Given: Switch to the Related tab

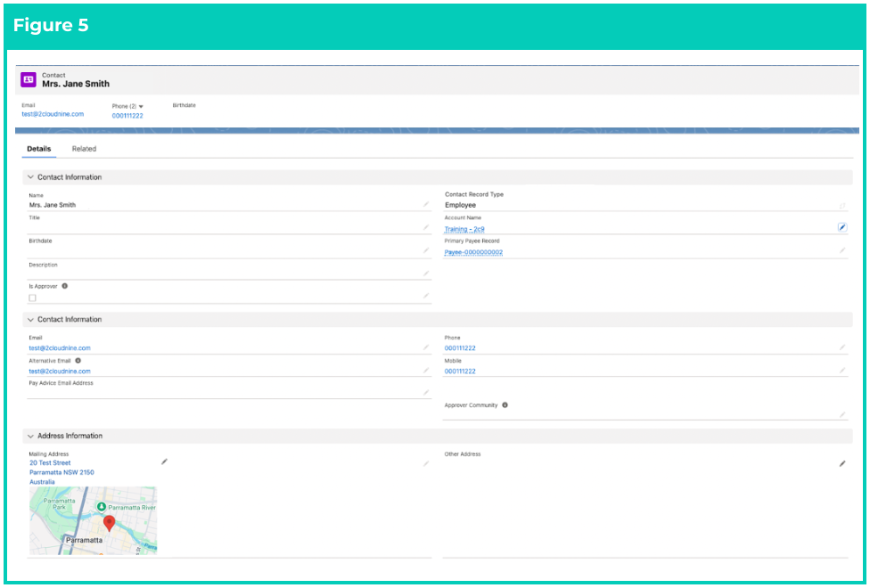Looking at the screenshot, I should click(84, 149).
